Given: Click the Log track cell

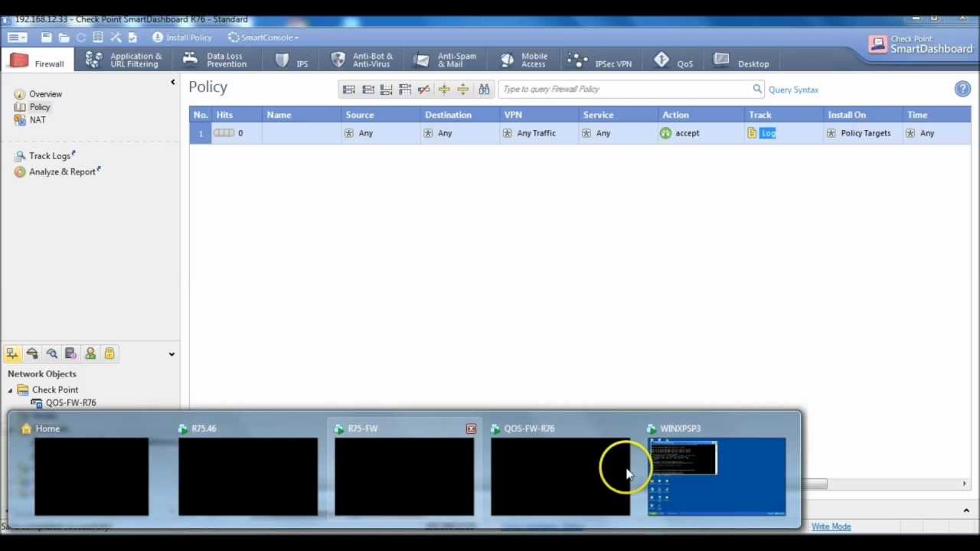Looking at the screenshot, I should pyautogui.click(x=784, y=133).
